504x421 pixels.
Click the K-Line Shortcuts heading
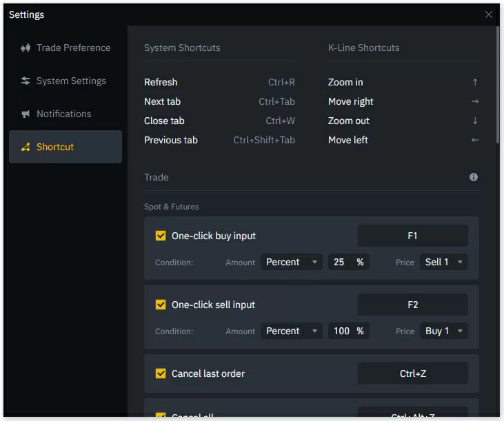point(364,48)
